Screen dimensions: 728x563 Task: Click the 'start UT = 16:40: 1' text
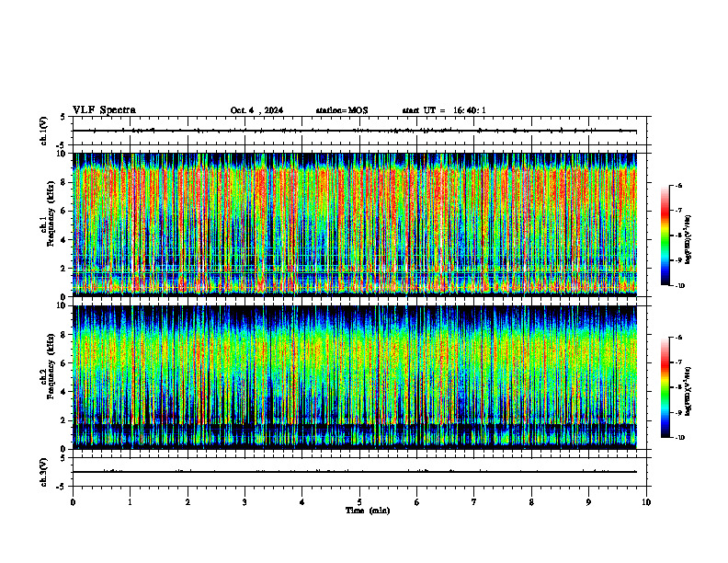pos(444,110)
